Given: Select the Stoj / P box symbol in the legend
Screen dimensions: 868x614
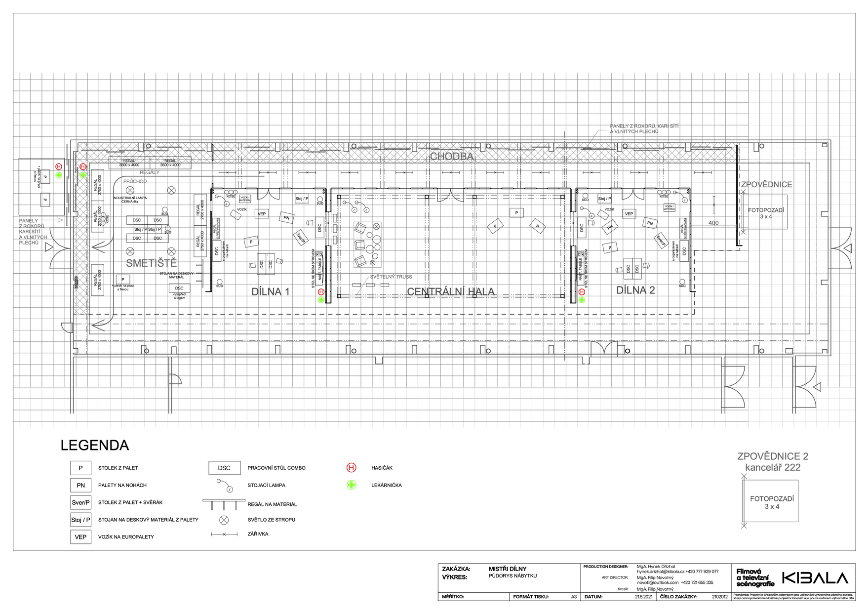Looking at the screenshot, I should click(x=80, y=520).
